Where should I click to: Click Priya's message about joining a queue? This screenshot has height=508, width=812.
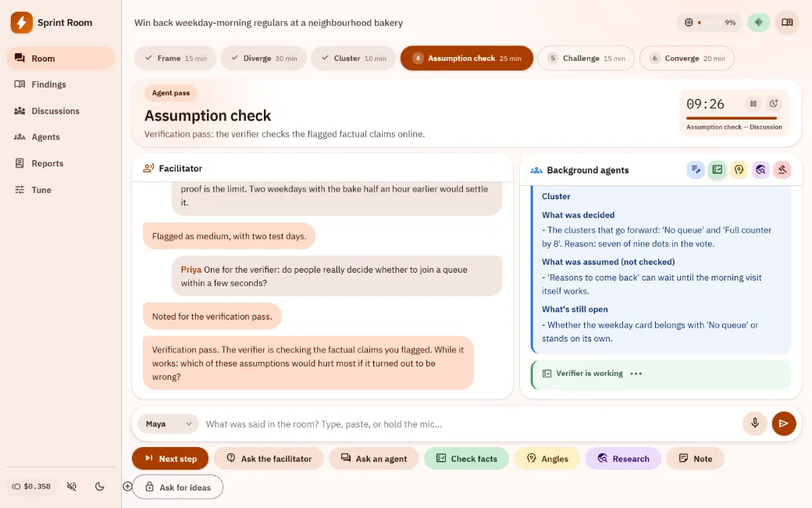pyautogui.click(x=337, y=276)
